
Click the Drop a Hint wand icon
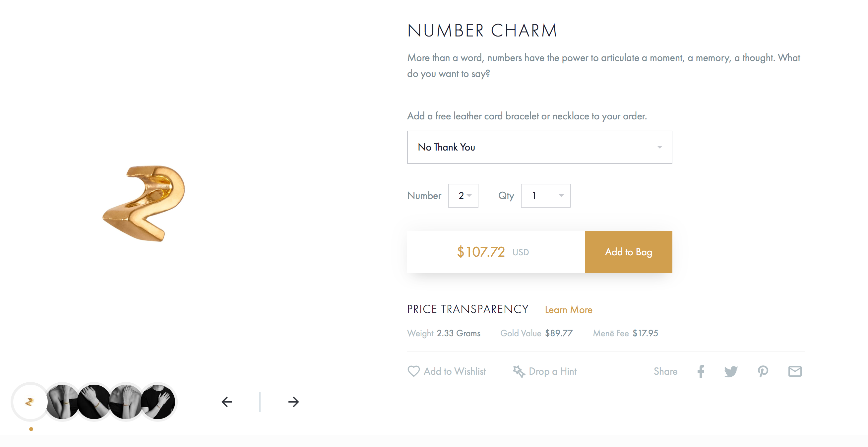519,371
